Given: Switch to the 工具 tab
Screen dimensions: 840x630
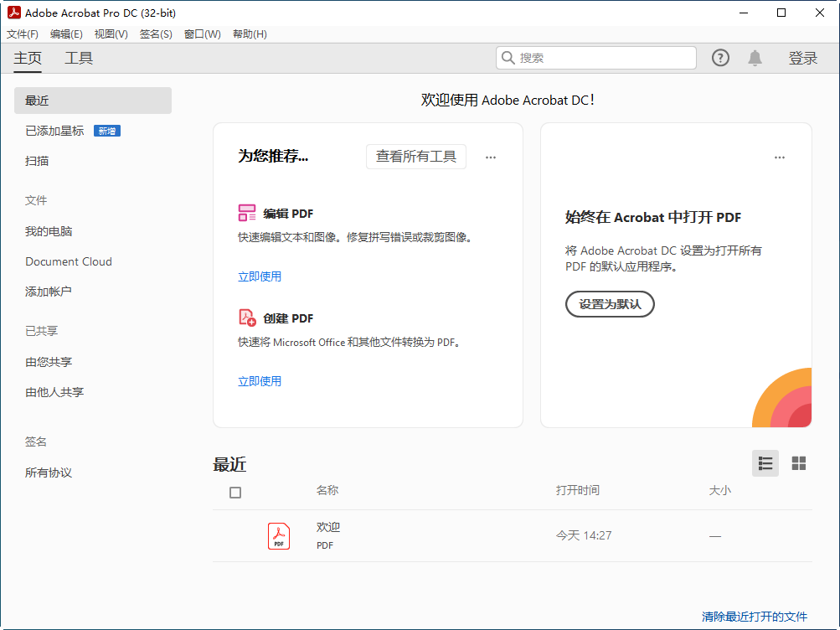Looking at the screenshot, I should pos(79,58).
